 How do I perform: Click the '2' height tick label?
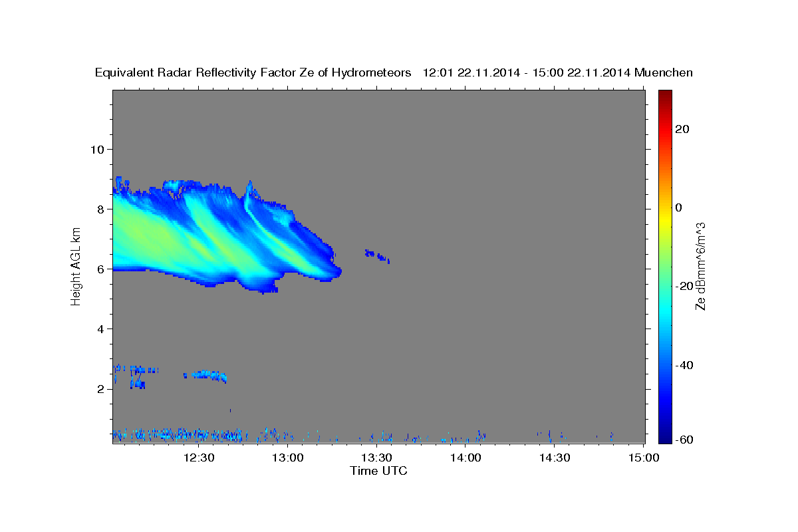(x=100, y=389)
